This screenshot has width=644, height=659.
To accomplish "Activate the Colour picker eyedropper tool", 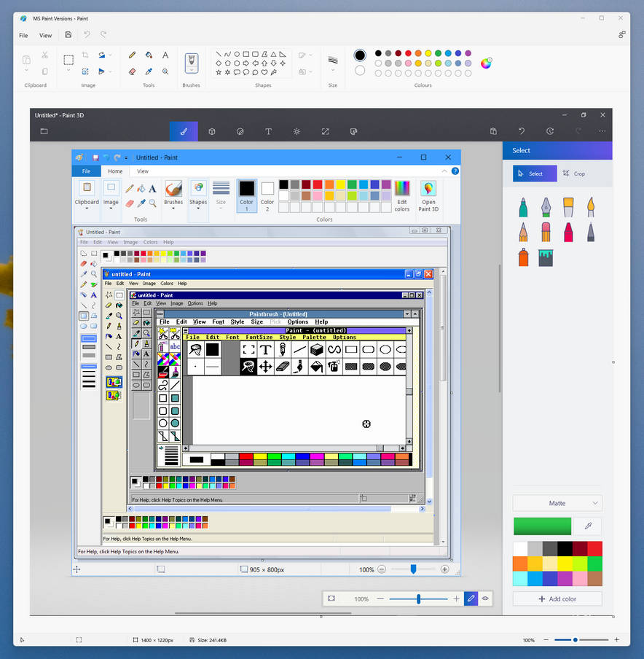I will (149, 71).
